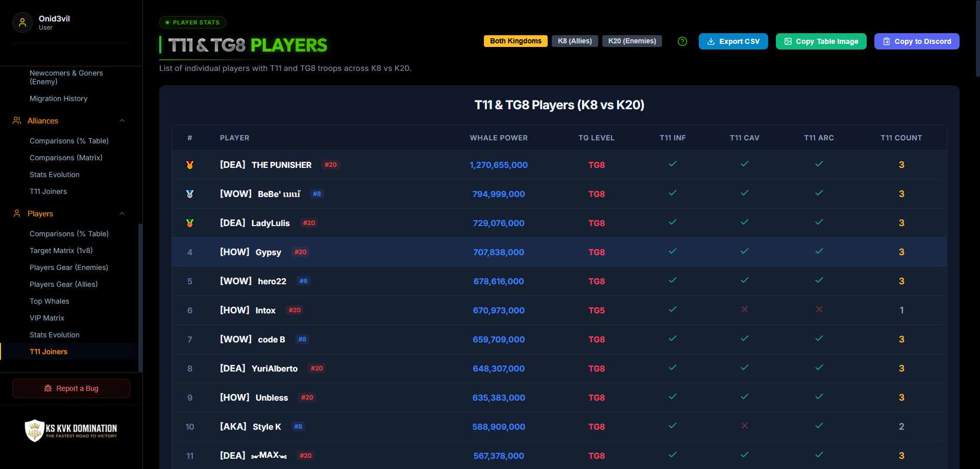The width and height of the screenshot is (980, 469).
Task: Open Players Gear (Allies) page
Action: click(64, 284)
